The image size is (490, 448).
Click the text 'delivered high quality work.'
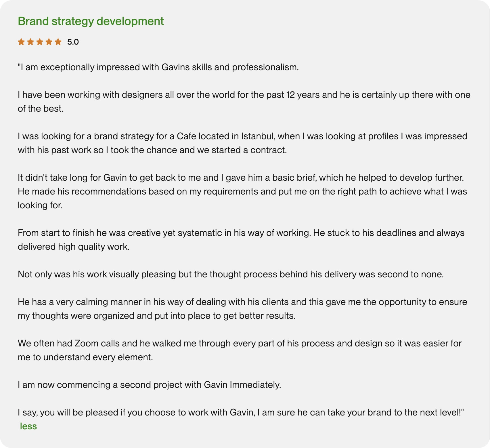coord(73,247)
